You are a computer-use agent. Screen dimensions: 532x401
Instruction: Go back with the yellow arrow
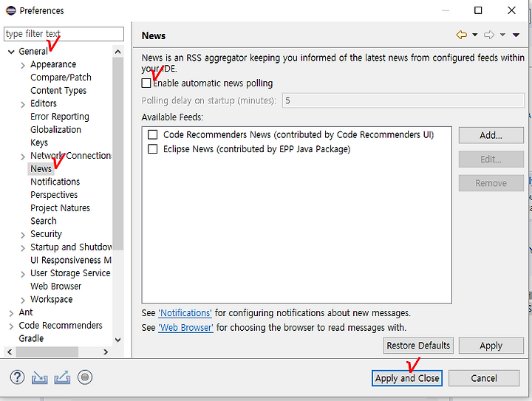461,35
